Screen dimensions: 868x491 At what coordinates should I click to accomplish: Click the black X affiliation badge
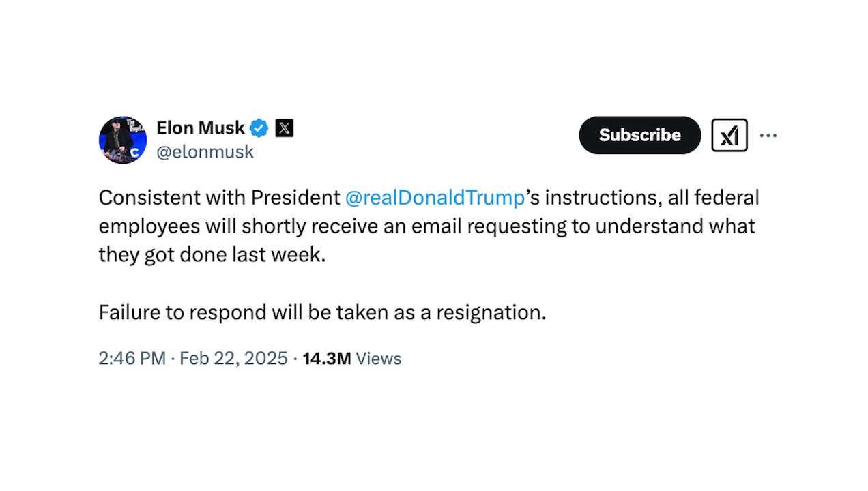point(285,128)
